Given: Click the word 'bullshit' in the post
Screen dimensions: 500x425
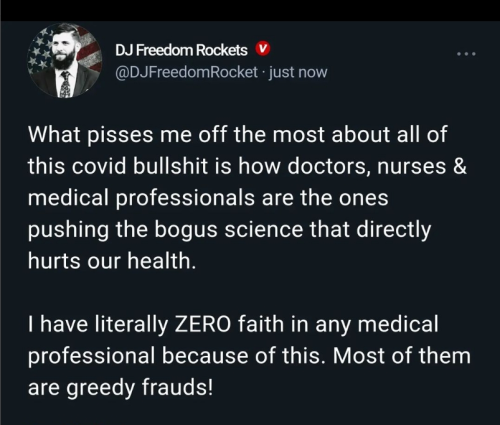Looking at the screenshot, I should [170, 166].
